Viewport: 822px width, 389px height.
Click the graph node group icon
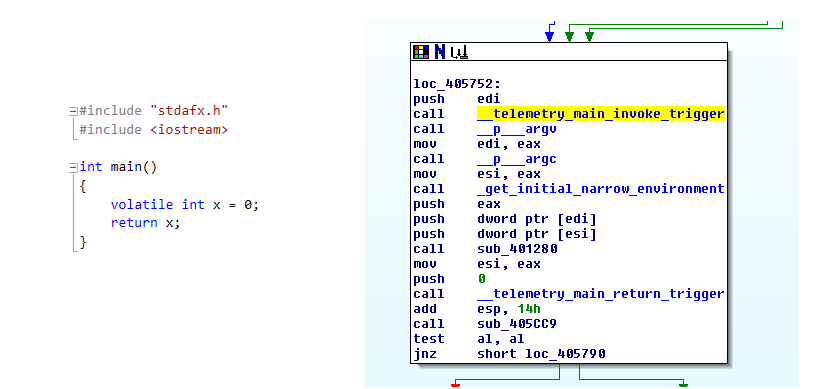click(x=459, y=52)
